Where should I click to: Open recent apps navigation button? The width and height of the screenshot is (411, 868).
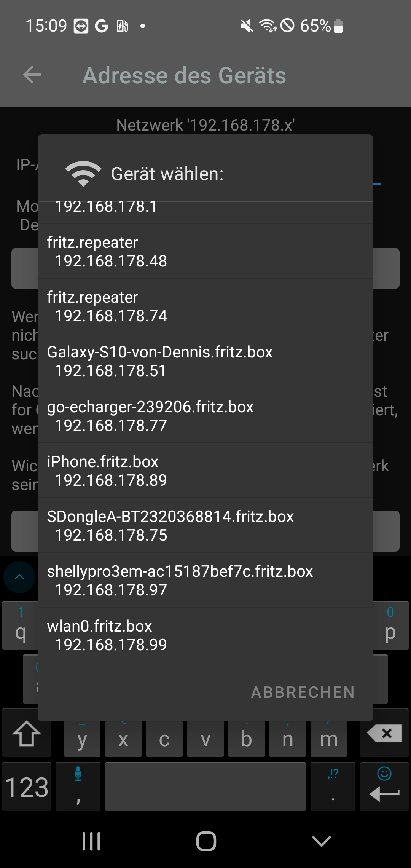tap(91, 841)
